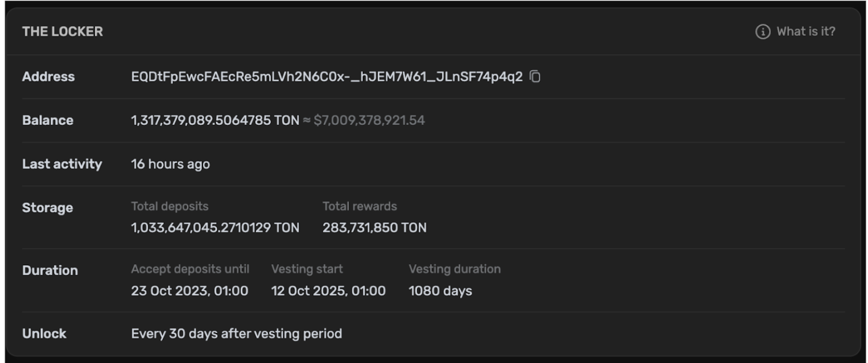Screen dimensions: 868x363
Task: Click the TON balance amount
Action: [x=215, y=120]
